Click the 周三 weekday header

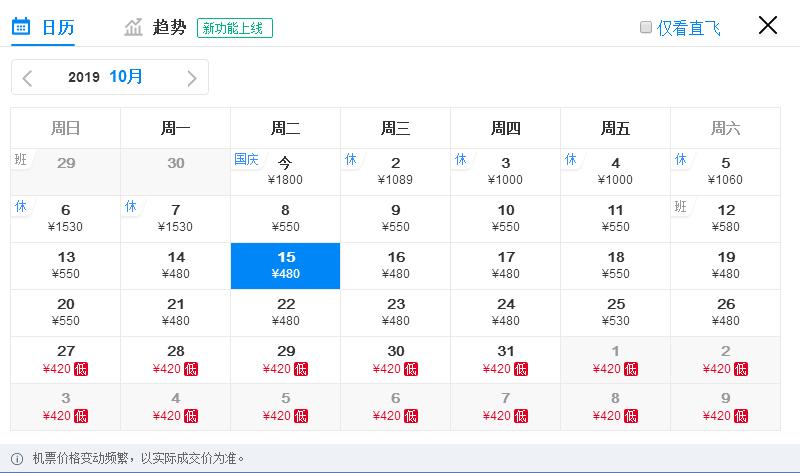[x=395, y=128]
